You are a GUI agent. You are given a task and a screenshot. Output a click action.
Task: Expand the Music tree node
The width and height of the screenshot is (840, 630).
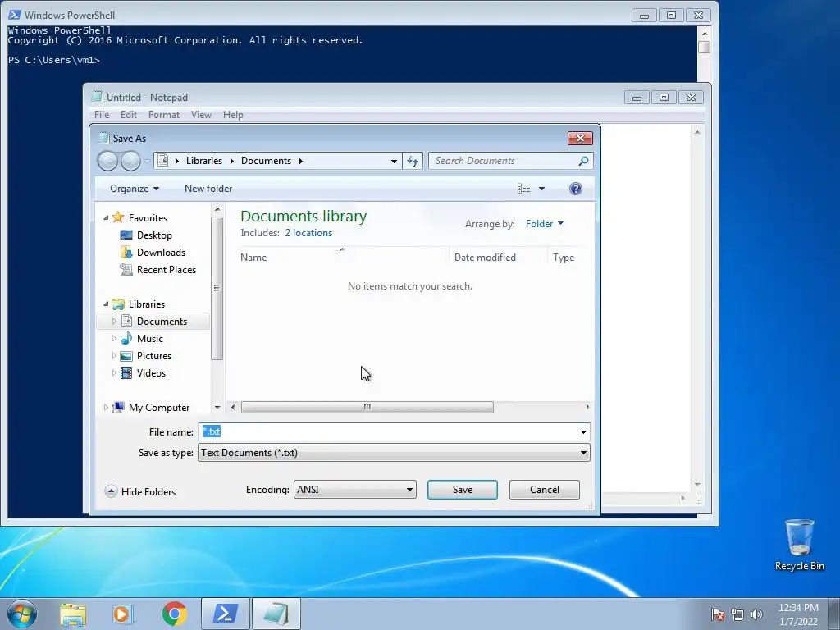pyautogui.click(x=114, y=339)
